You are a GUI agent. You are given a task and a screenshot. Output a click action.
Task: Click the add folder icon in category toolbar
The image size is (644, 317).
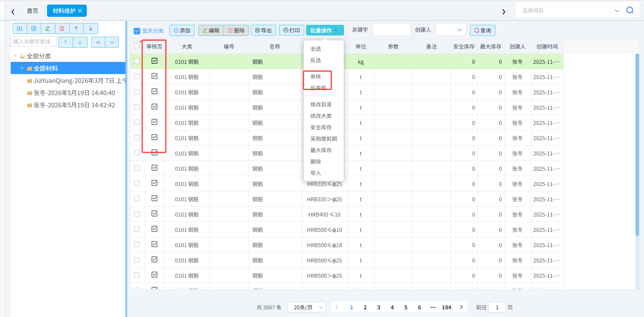(20, 29)
